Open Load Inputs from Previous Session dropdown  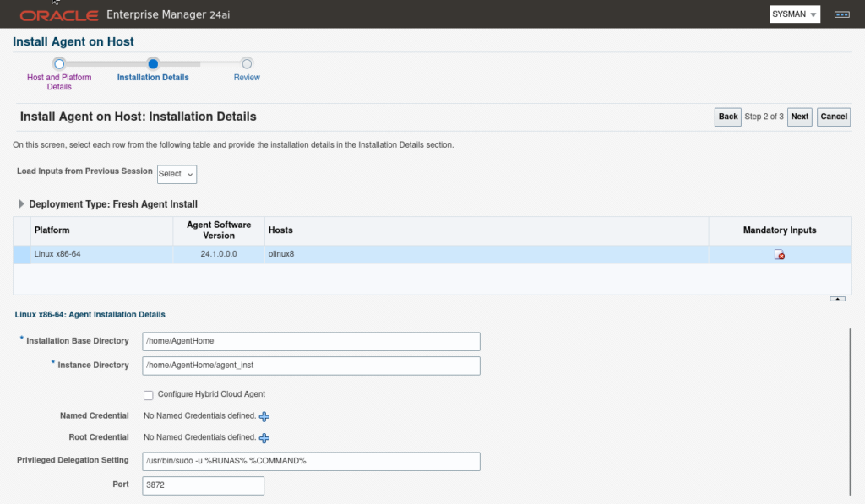coord(177,174)
